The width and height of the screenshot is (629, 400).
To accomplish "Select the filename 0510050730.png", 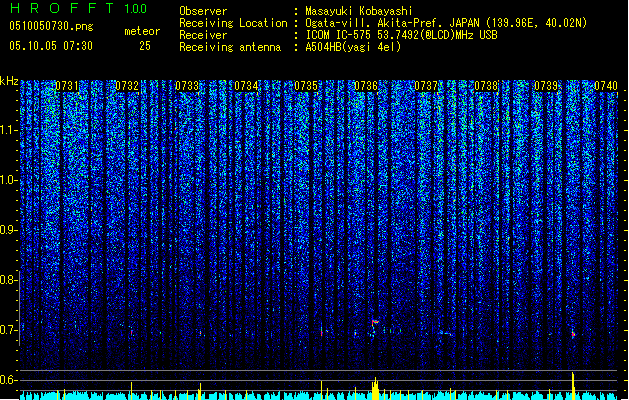I will [x=51, y=26].
